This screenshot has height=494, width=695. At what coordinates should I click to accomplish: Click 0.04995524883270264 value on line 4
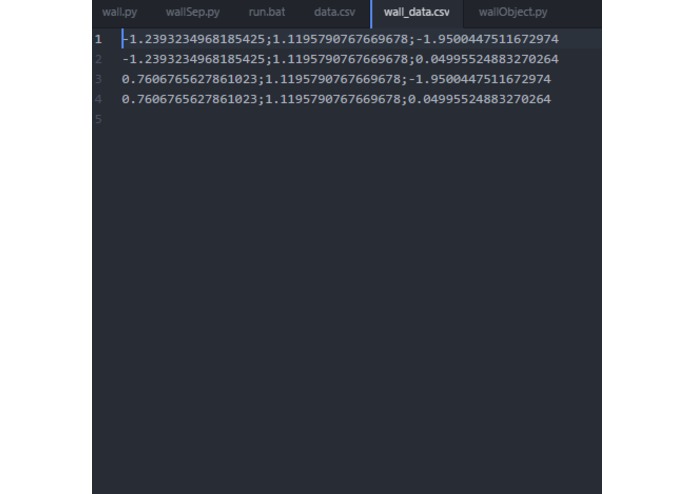tap(480, 99)
